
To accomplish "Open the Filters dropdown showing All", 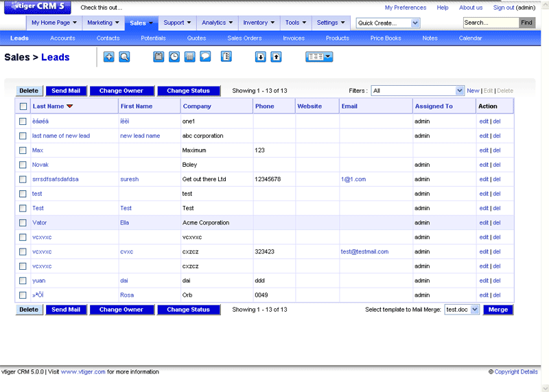I will 418,91.
